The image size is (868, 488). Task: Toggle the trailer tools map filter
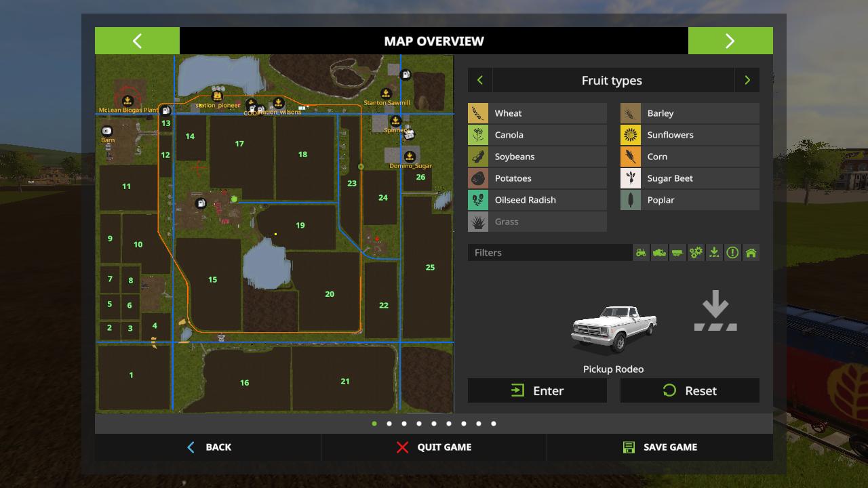pos(677,253)
